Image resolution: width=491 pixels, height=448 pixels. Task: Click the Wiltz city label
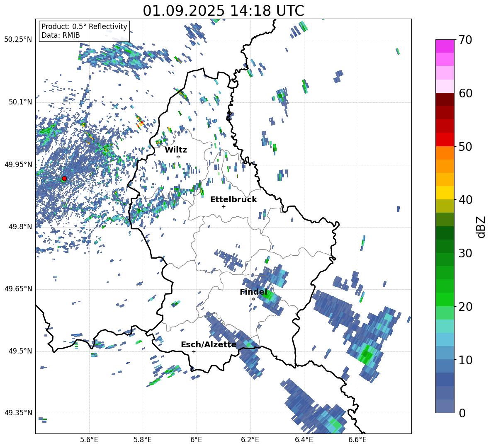pos(176,150)
